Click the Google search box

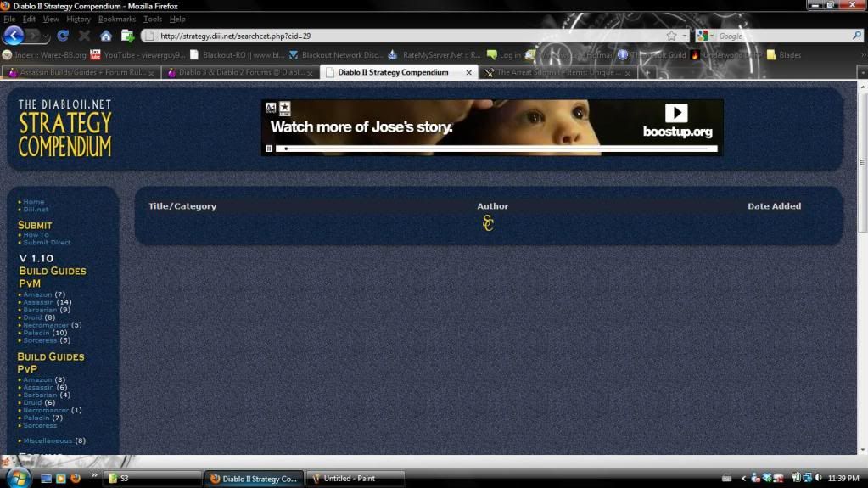(x=783, y=36)
